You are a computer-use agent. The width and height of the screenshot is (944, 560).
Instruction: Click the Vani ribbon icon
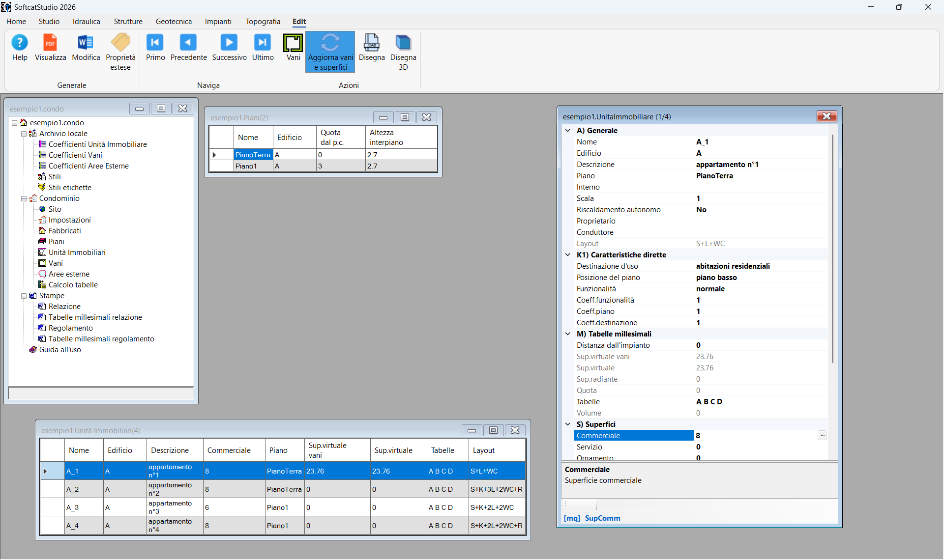click(293, 48)
